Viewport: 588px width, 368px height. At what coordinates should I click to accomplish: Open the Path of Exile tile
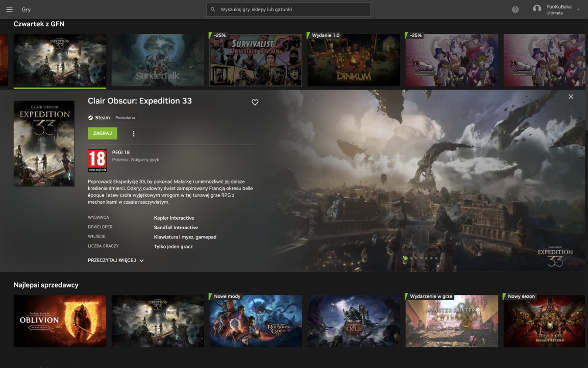pos(354,321)
